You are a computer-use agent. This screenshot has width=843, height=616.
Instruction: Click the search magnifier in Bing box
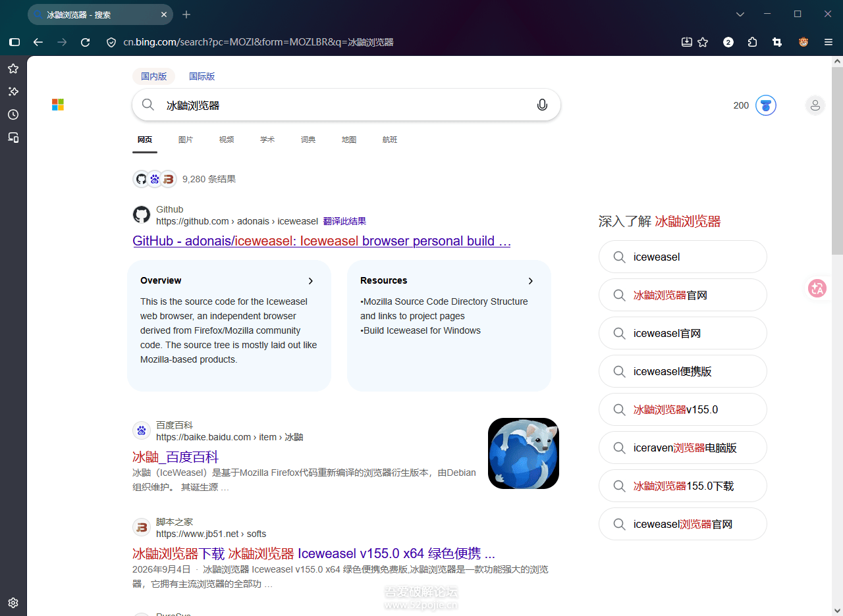click(x=148, y=105)
